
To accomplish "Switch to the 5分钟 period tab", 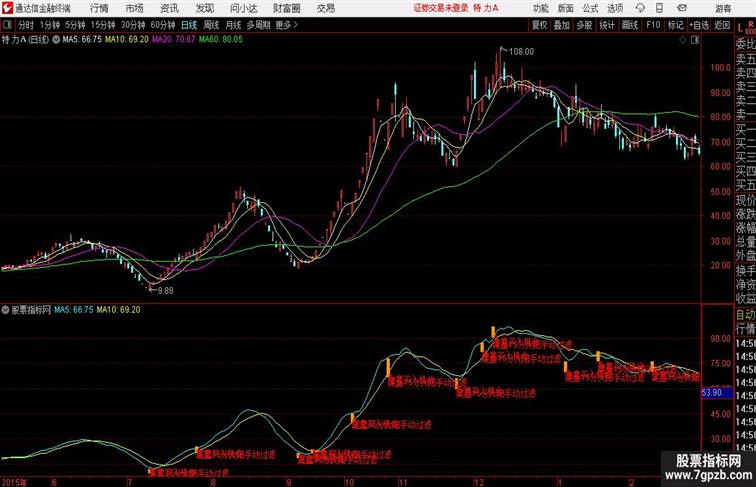I will (x=75, y=25).
